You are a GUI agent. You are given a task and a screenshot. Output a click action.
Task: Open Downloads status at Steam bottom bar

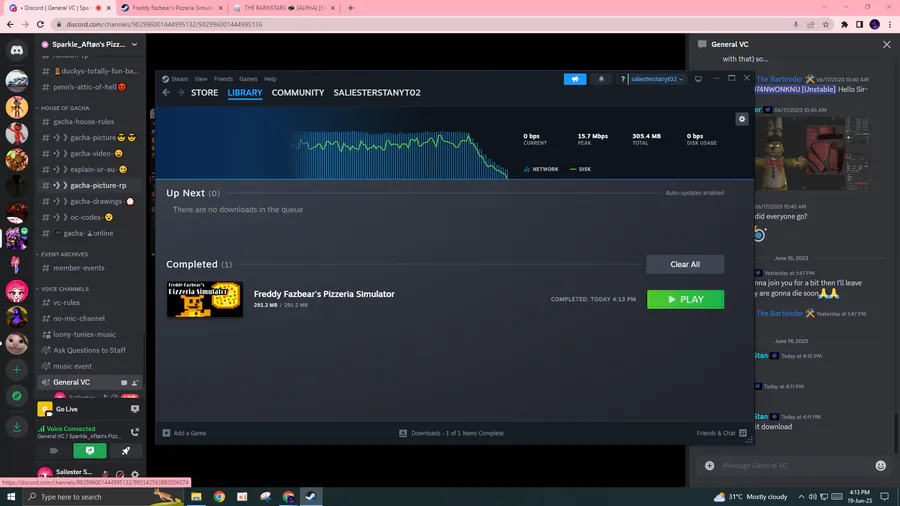[451, 433]
